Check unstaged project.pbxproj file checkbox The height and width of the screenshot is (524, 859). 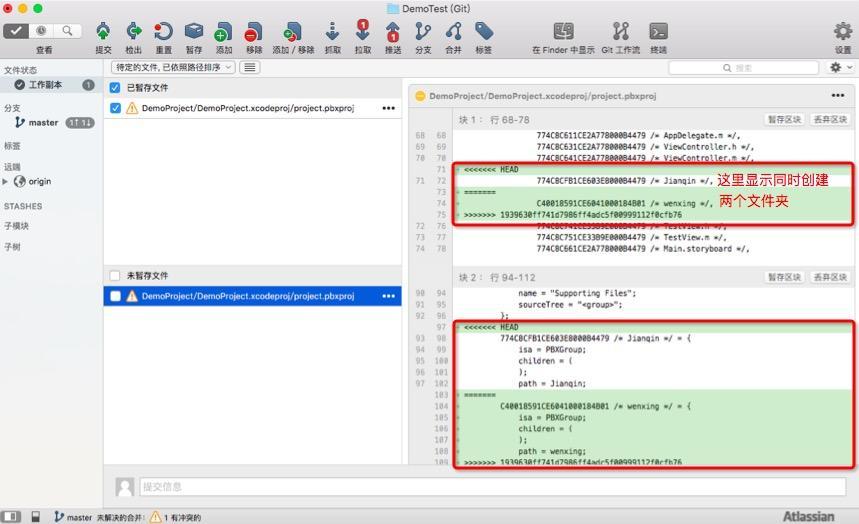click(115, 296)
